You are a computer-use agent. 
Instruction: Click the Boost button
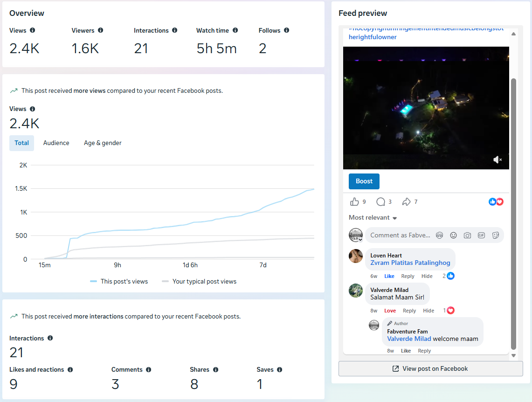click(364, 181)
